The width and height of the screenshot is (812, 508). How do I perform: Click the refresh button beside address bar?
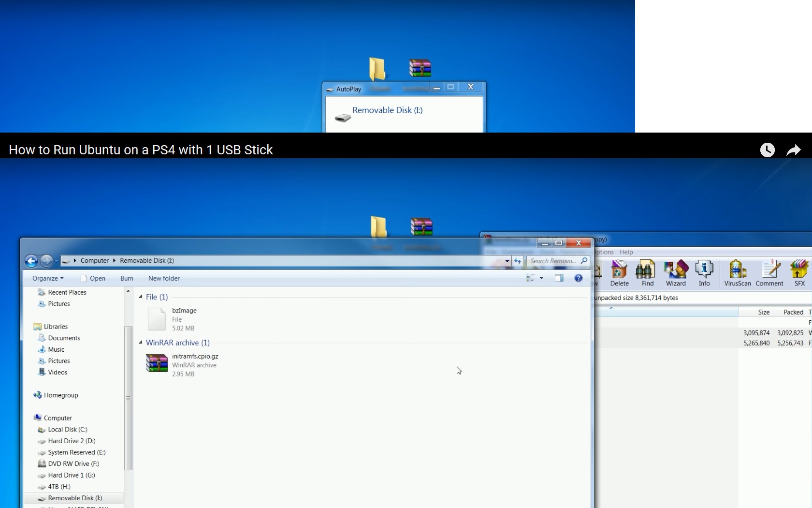pos(518,261)
